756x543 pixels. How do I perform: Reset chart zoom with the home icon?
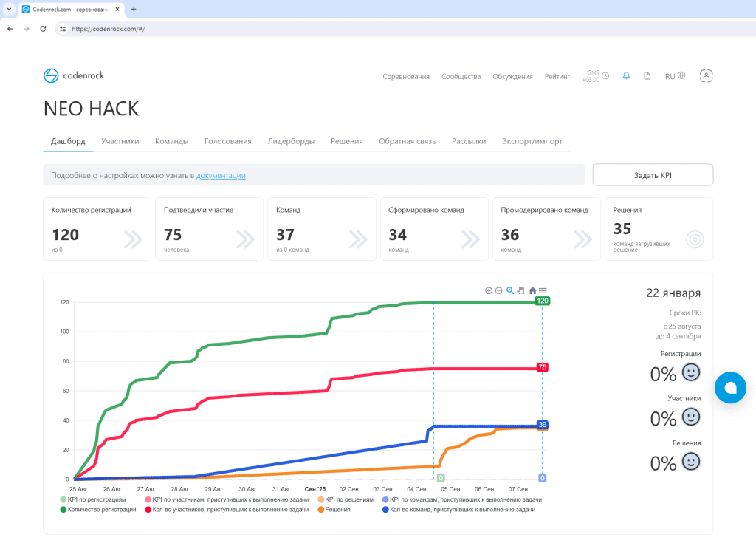point(532,290)
